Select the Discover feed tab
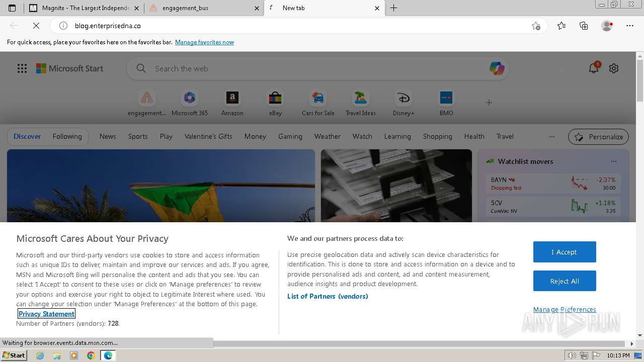 (27, 136)
